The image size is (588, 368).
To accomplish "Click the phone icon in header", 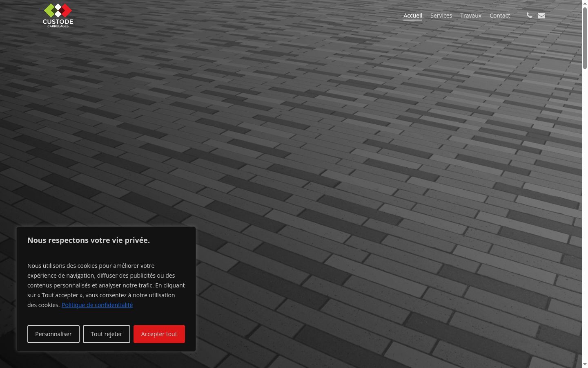I will (x=529, y=15).
